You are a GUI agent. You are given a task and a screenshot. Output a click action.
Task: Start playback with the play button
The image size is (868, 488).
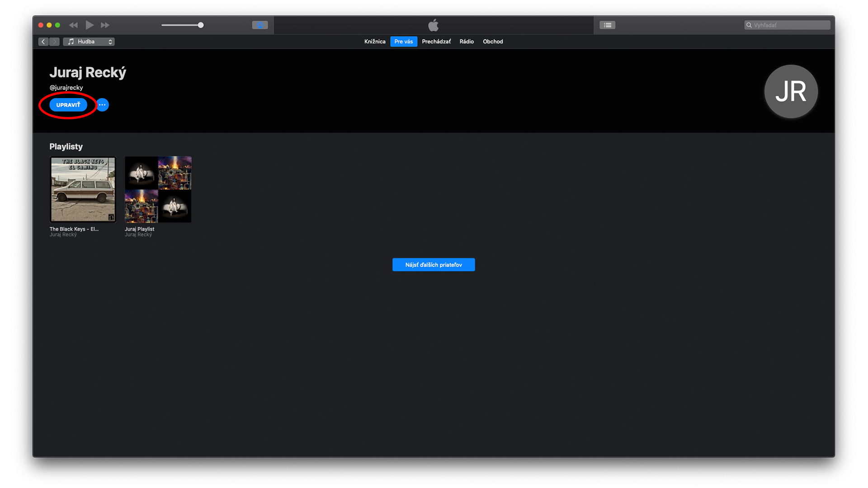tap(90, 25)
